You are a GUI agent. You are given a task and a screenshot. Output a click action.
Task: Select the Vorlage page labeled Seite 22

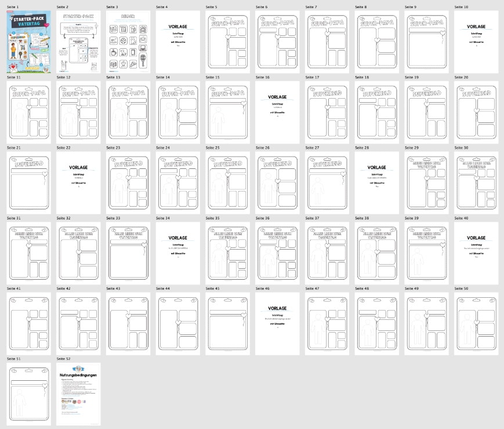pyautogui.click(x=78, y=183)
